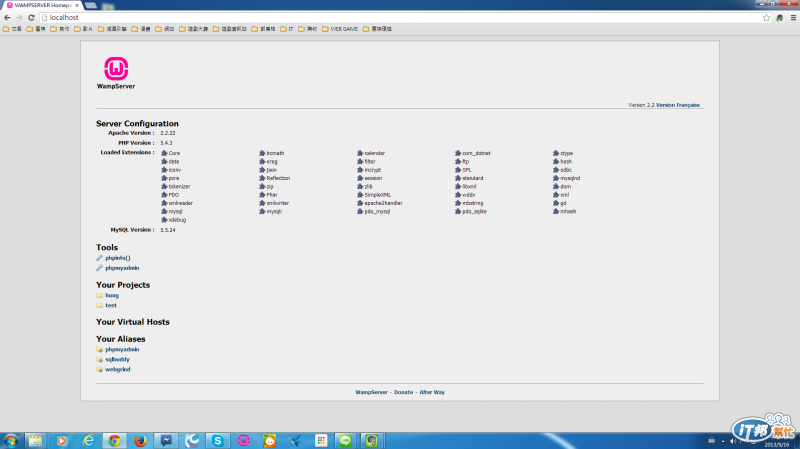Open Skype from the taskbar
The width and height of the screenshot is (800, 449).
(x=218, y=441)
